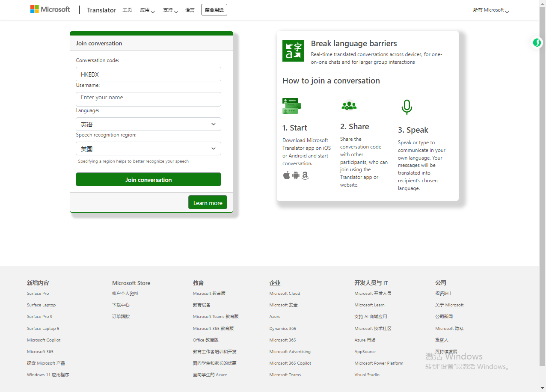Click the Join conversation button
Viewport: 546px width, 392px height.
pos(148,179)
